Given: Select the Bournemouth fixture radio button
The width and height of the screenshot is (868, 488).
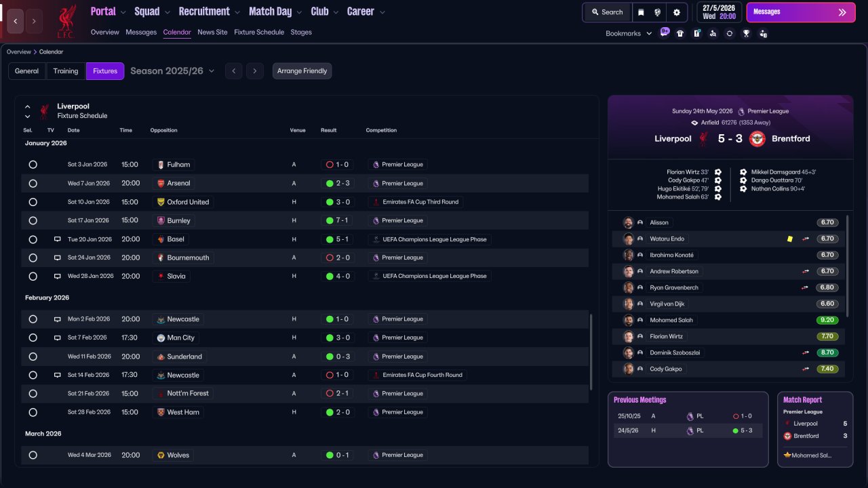Looking at the screenshot, I should 33,258.
